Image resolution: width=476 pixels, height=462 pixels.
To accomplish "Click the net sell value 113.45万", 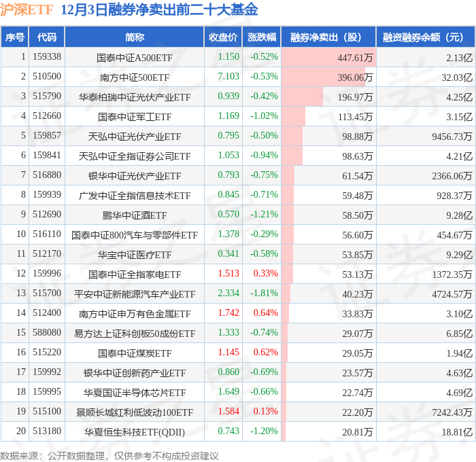I will [355, 117].
